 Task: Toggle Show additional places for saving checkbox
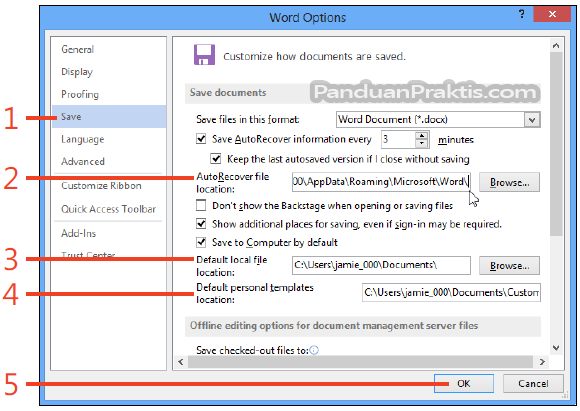(x=201, y=224)
